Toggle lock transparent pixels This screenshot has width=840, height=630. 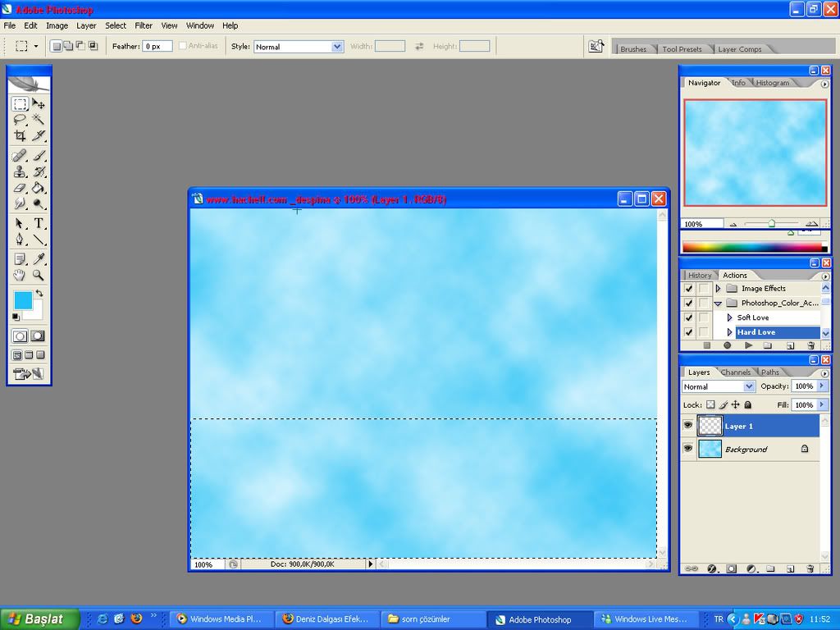pos(710,405)
